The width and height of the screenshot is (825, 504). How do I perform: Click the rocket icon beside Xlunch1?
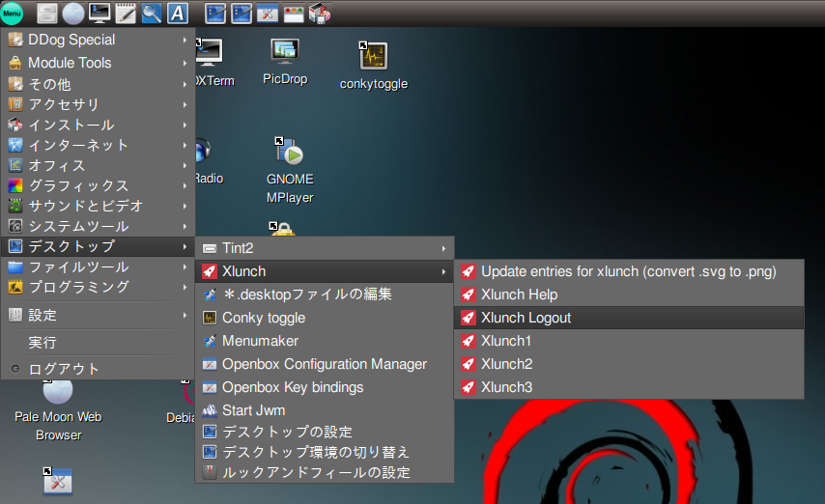[468, 341]
